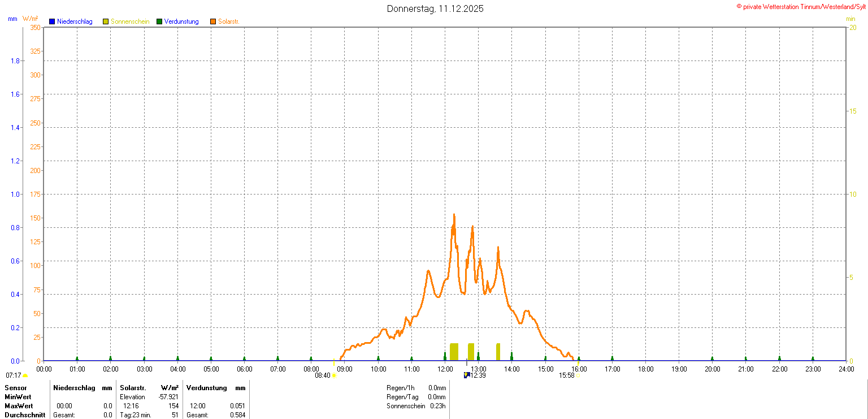Click the blue Niederschlag legend square
The image size is (868, 419).
pyautogui.click(x=52, y=21)
